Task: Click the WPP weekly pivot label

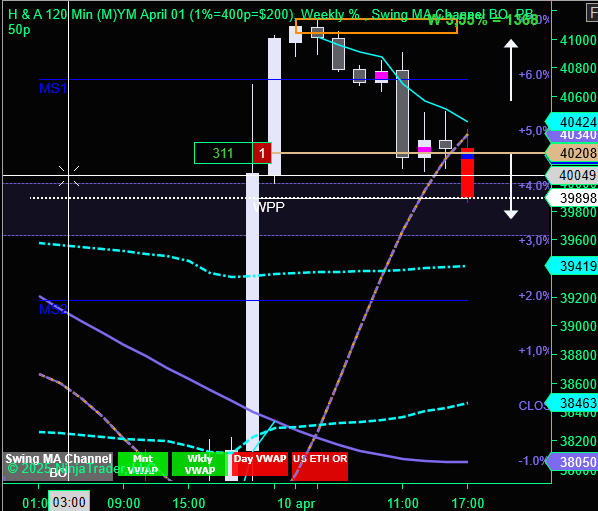Action: click(x=269, y=207)
